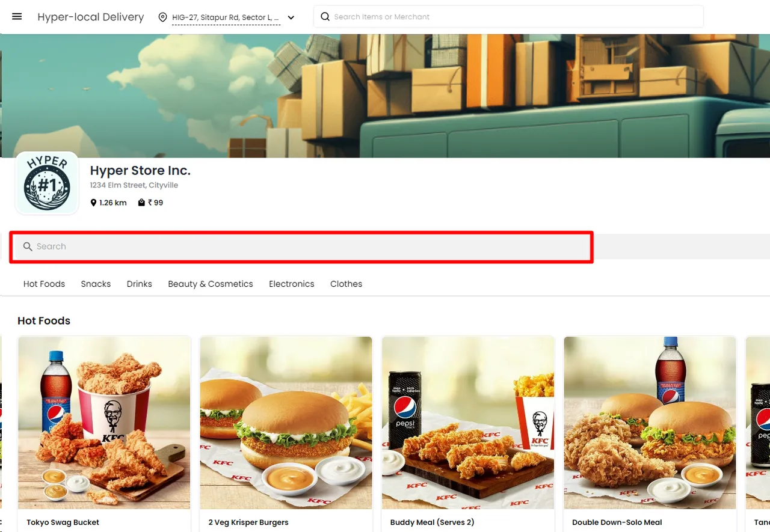Click the Hyper-local Delivery title
Screen dimensions: 770x532
pyautogui.click(x=91, y=17)
